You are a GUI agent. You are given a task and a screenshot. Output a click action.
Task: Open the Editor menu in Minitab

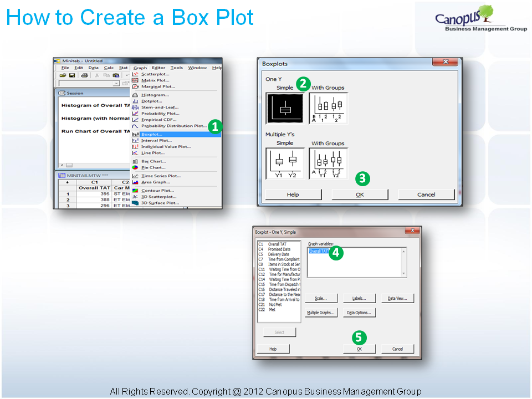point(158,68)
